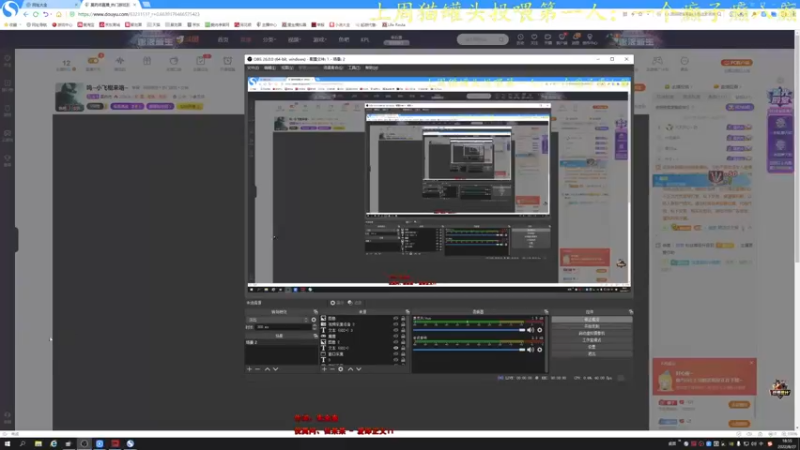
Task: Remove the scene with the Scenes panel minus icon
Action: pos(258,369)
